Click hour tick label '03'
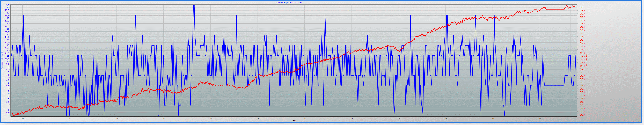The image size is (644, 125). 164,119
